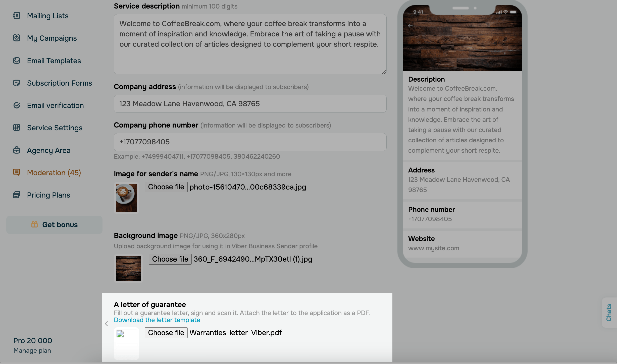Viewport: 617px width, 364px height.
Task: Click the Service Settings sidebar icon
Action: pyautogui.click(x=17, y=128)
